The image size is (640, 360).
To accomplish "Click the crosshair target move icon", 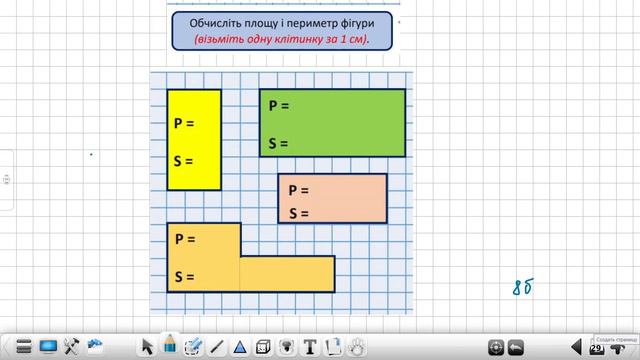I will [x=496, y=347].
